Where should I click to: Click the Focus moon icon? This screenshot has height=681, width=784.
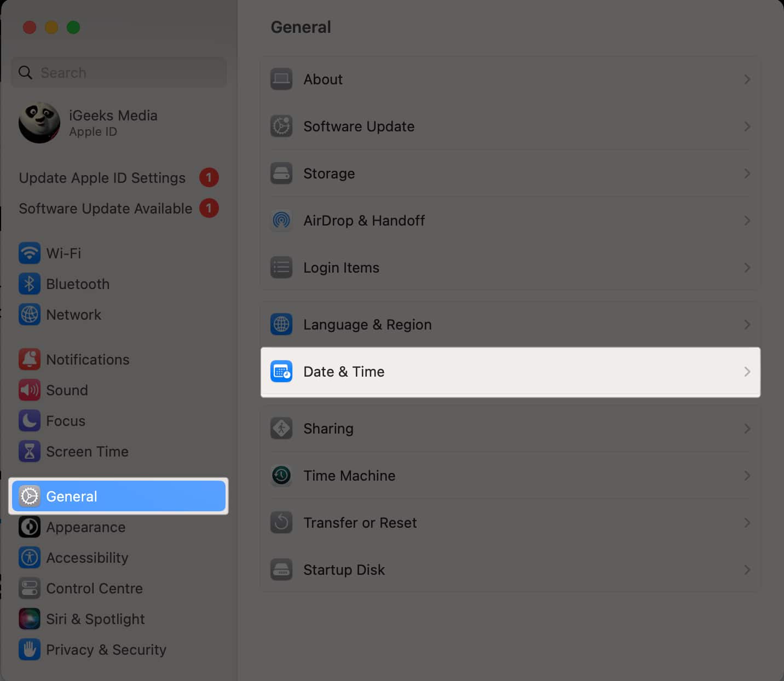click(x=30, y=420)
